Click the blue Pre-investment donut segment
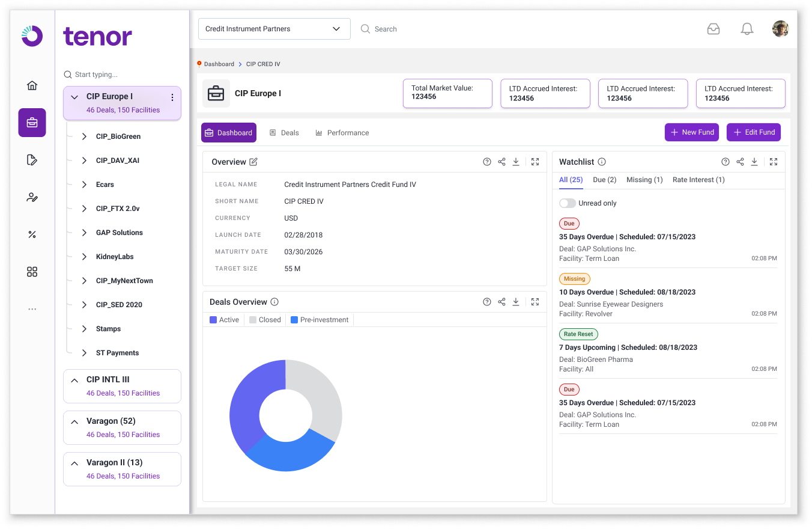Viewport: 812px width, 529px height. pos(288,455)
